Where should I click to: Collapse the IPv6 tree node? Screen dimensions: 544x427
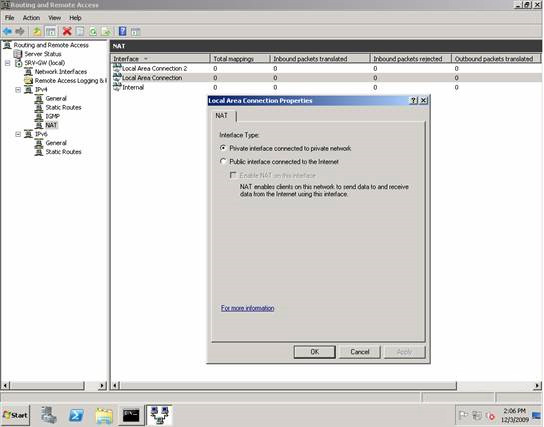pyautogui.click(x=18, y=134)
